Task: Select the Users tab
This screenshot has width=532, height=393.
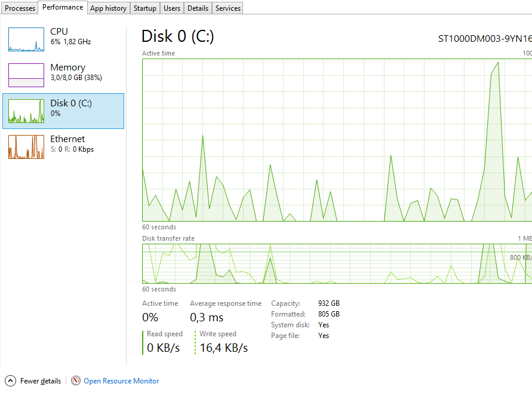Action: [x=172, y=8]
